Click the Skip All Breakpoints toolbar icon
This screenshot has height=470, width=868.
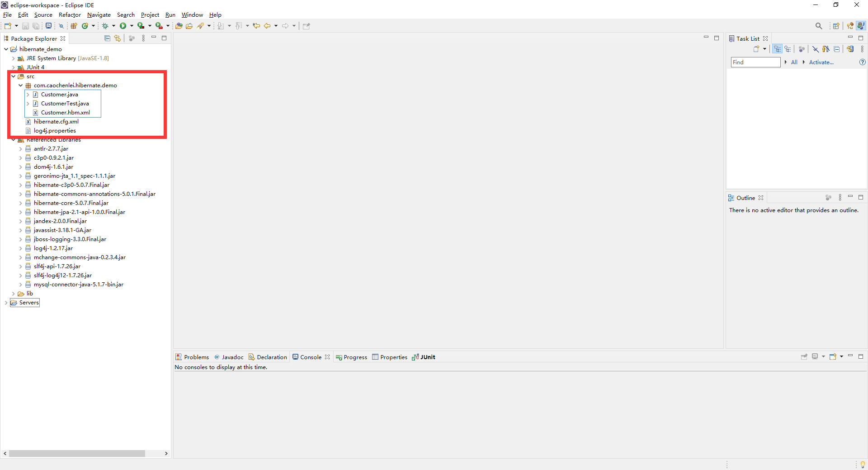(x=61, y=26)
